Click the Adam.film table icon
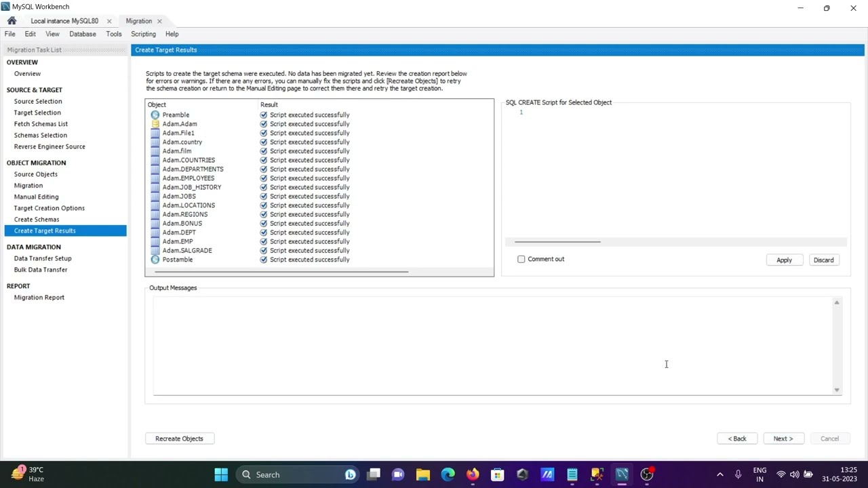The width and height of the screenshot is (868, 488). point(155,151)
